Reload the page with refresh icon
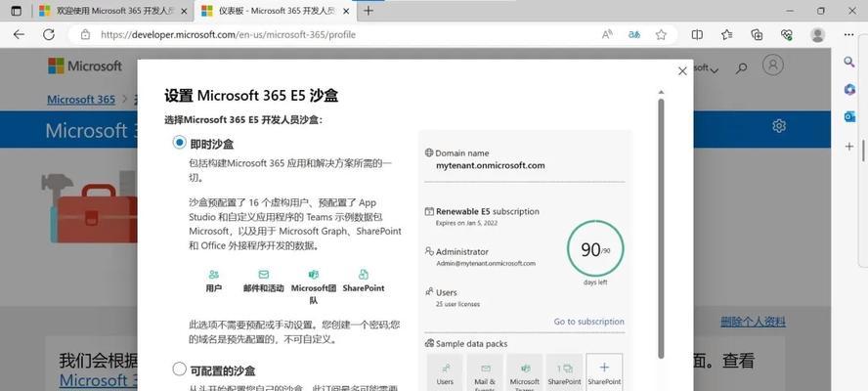 pyautogui.click(x=49, y=34)
